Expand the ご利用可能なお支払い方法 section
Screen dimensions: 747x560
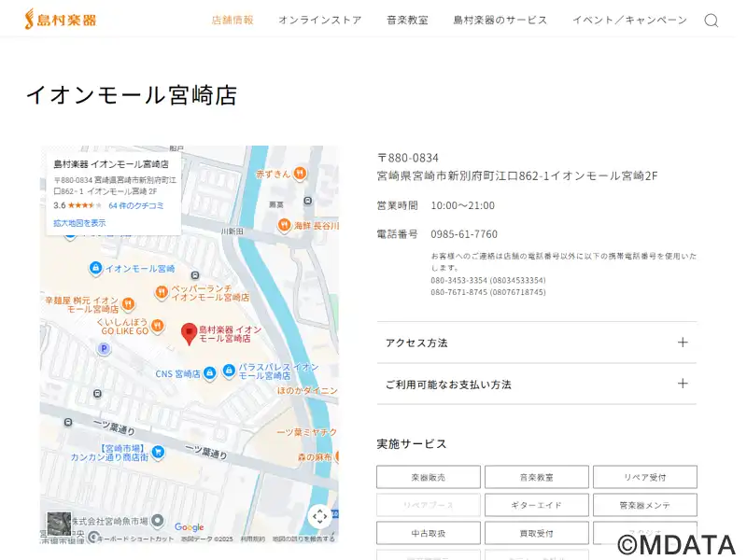(x=536, y=384)
